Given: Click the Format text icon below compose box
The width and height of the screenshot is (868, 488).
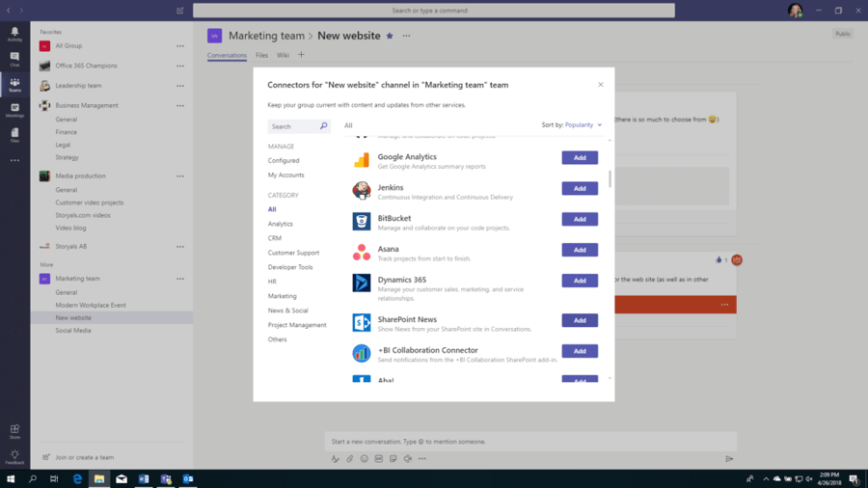Looking at the screenshot, I should point(335,459).
